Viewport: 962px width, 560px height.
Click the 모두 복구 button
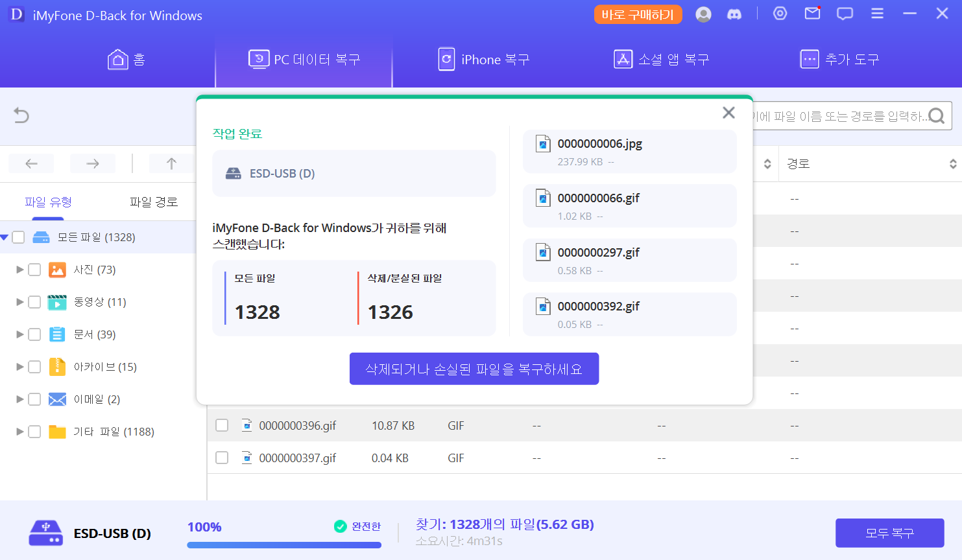889,533
